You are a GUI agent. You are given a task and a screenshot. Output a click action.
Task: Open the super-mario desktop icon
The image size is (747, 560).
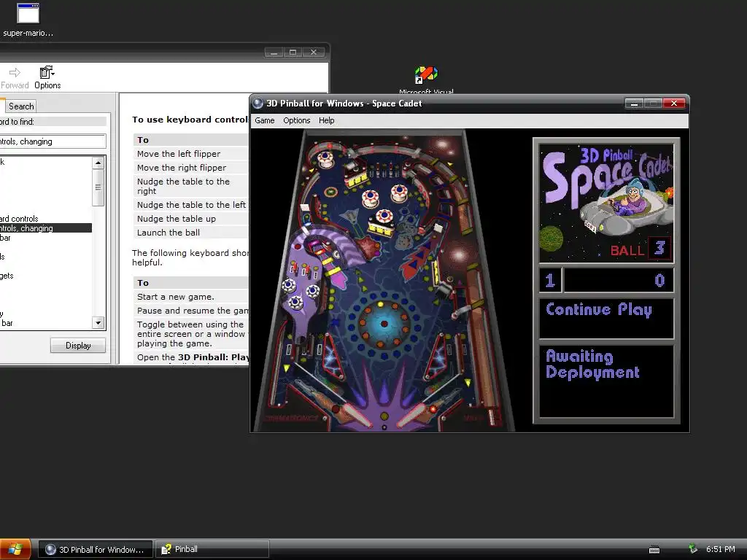(28, 20)
